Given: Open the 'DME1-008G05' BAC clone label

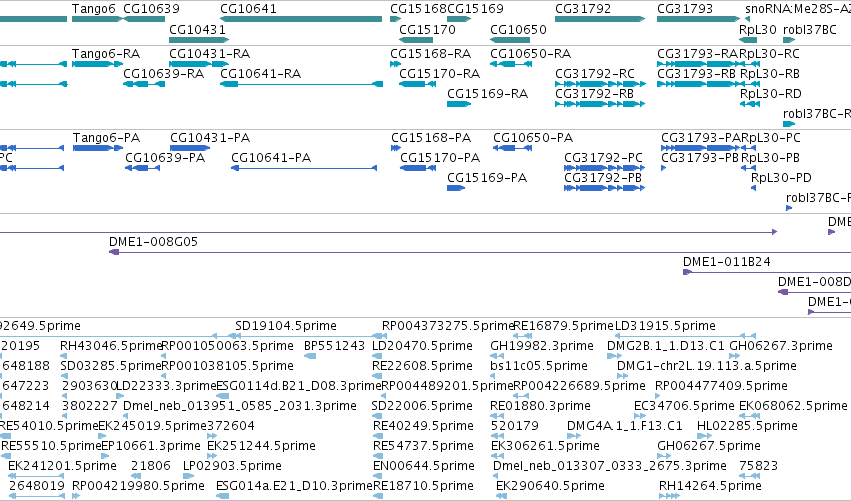Looking at the screenshot, I should pos(154,242).
